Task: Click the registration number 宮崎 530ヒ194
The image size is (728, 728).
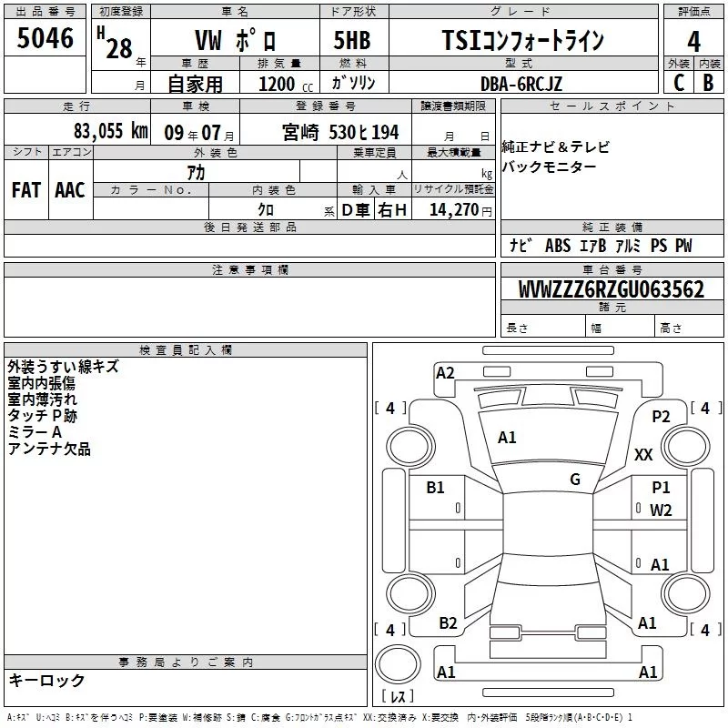Action: tap(340, 132)
